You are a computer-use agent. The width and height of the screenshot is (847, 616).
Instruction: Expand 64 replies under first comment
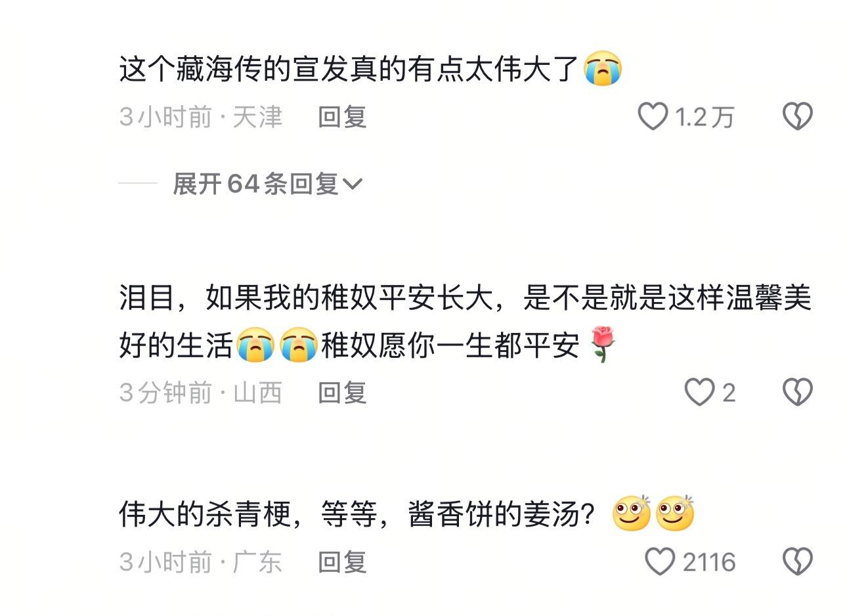(267, 184)
